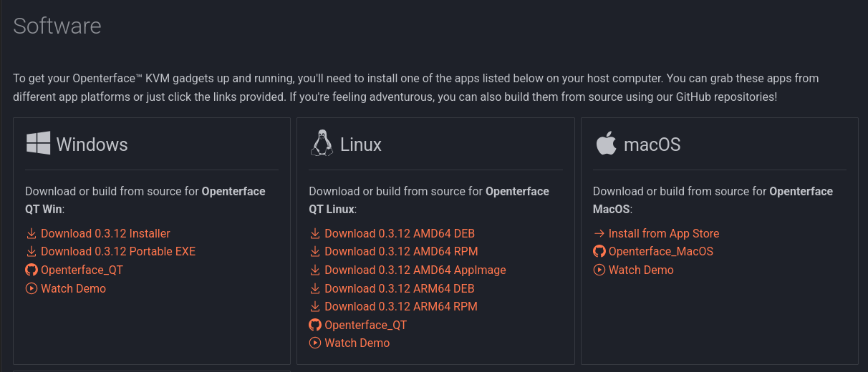
Task: Click download icon beside AMD64 RPM
Action: pyautogui.click(x=315, y=252)
